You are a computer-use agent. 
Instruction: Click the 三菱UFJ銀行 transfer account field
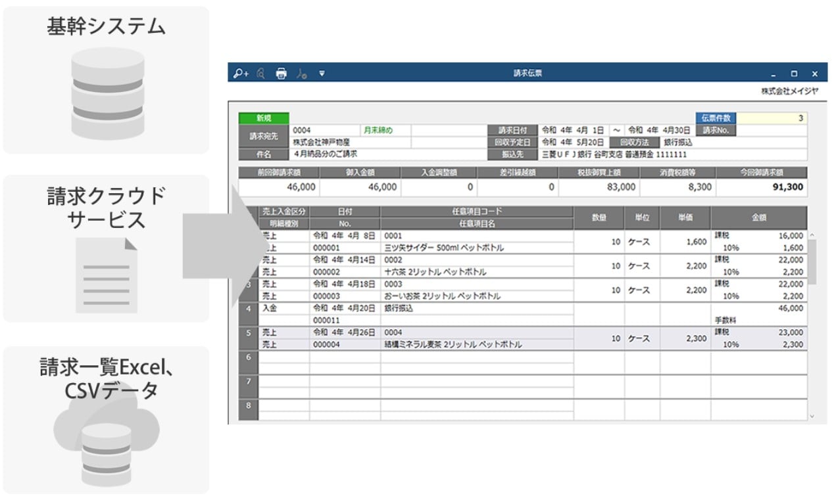click(x=673, y=154)
